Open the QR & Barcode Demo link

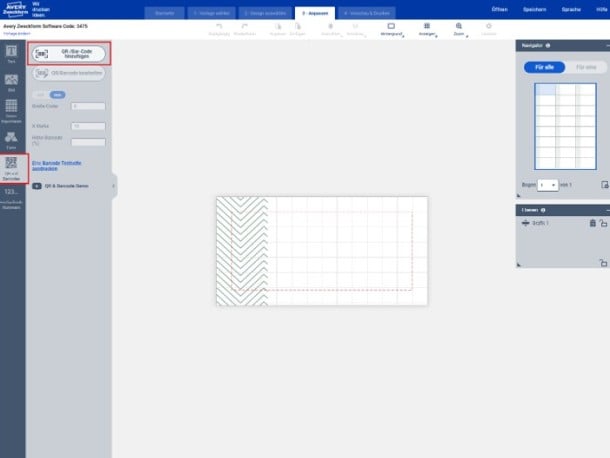[x=67, y=186]
